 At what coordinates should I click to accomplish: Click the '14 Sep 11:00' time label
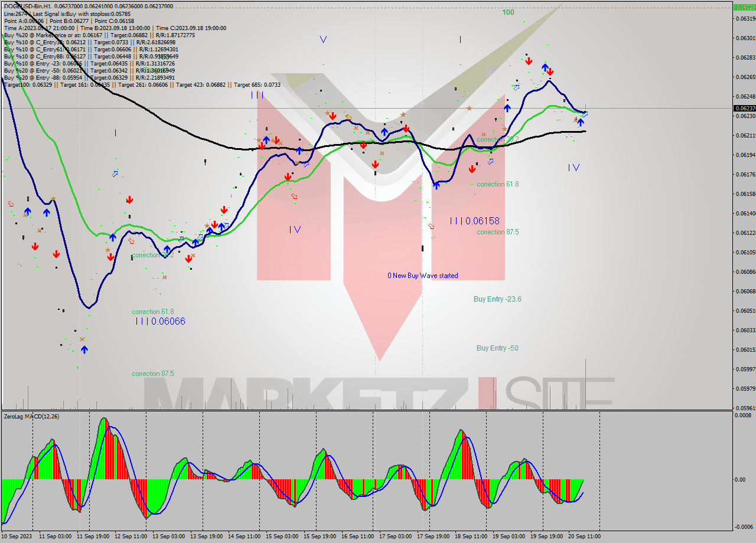(x=245, y=537)
